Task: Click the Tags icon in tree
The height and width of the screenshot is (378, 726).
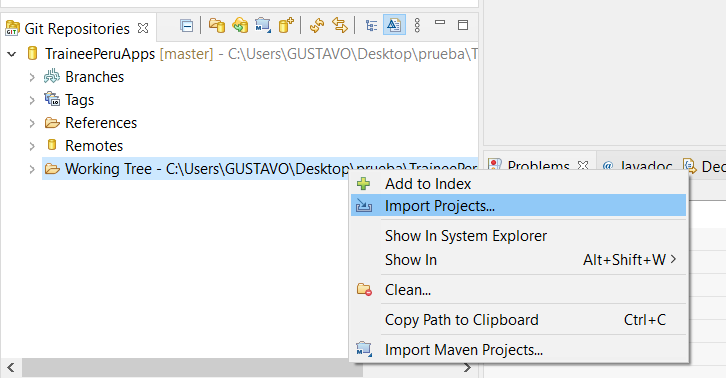Action: pyautogui.click(x=52, y=99)
